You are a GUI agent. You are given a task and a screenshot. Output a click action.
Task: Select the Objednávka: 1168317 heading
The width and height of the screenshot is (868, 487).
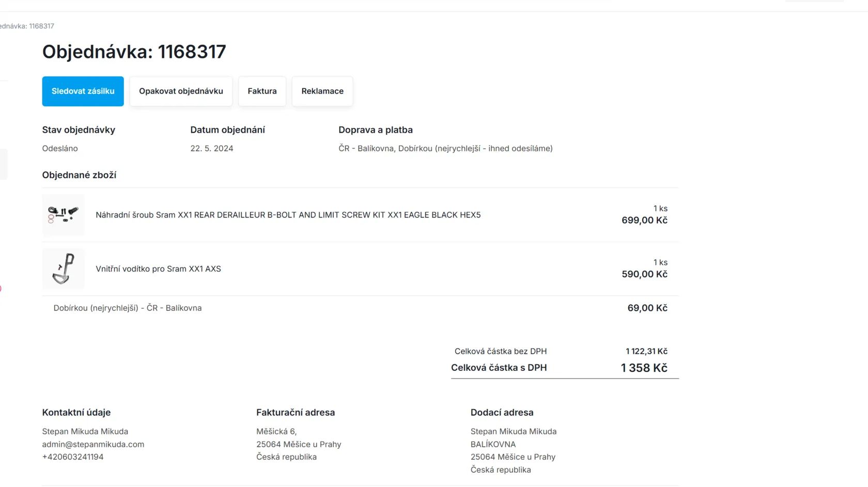click(x=134, y=52)
